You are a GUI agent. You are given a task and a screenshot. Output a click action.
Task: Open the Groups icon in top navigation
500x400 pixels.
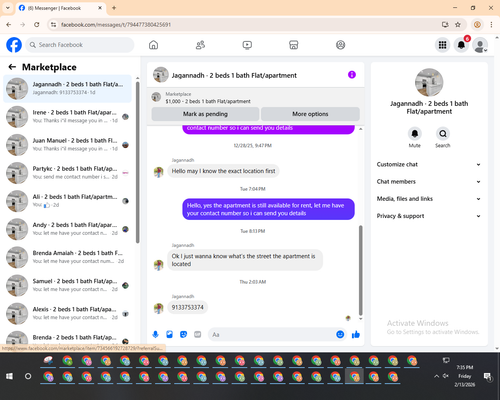[340, 45]
